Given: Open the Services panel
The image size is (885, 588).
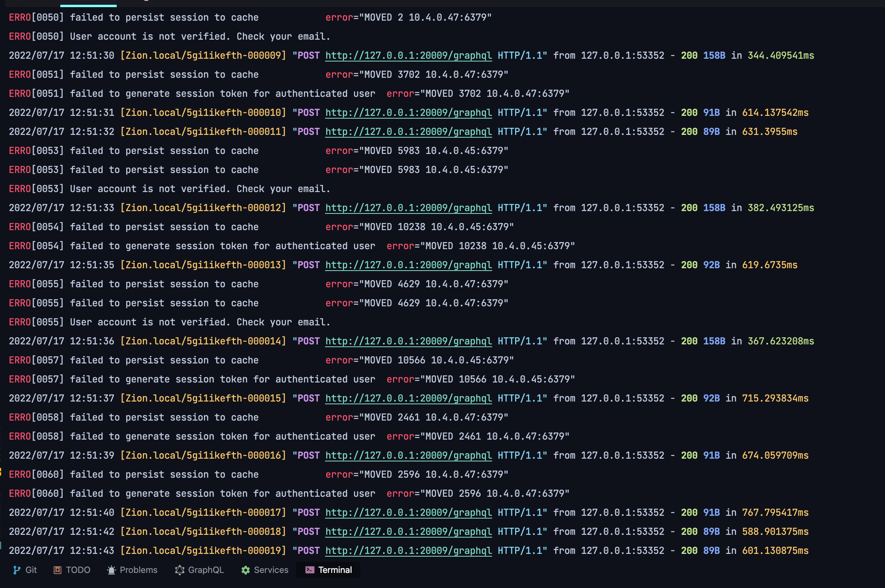Looking at the screenshot, I should [x=265, y=570].
